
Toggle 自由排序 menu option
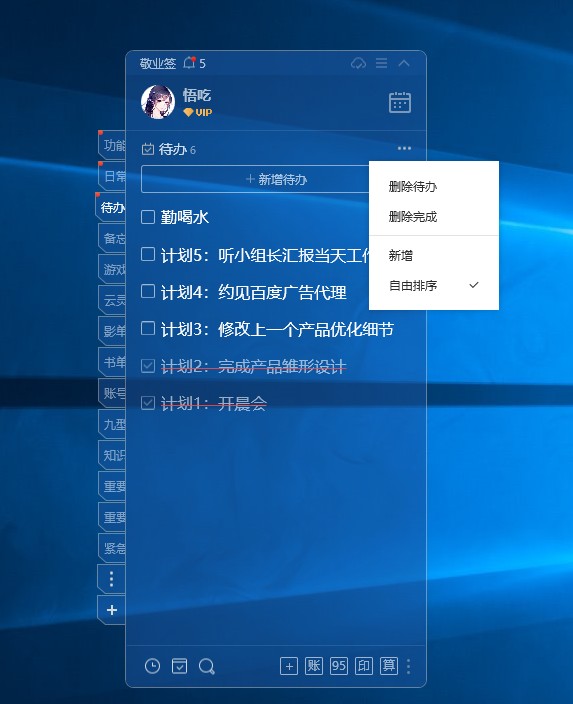click(x=434, y=286)
